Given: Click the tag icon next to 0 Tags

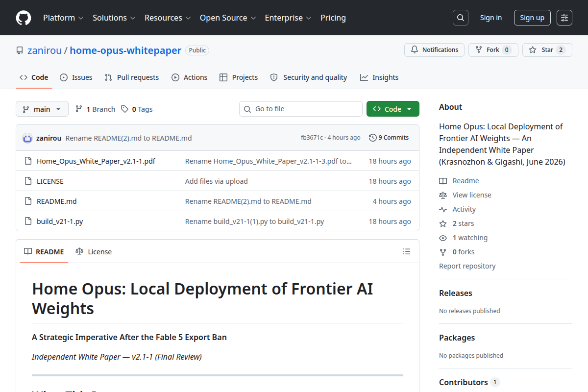Looking at the screenshot, I should click(125, 109).
